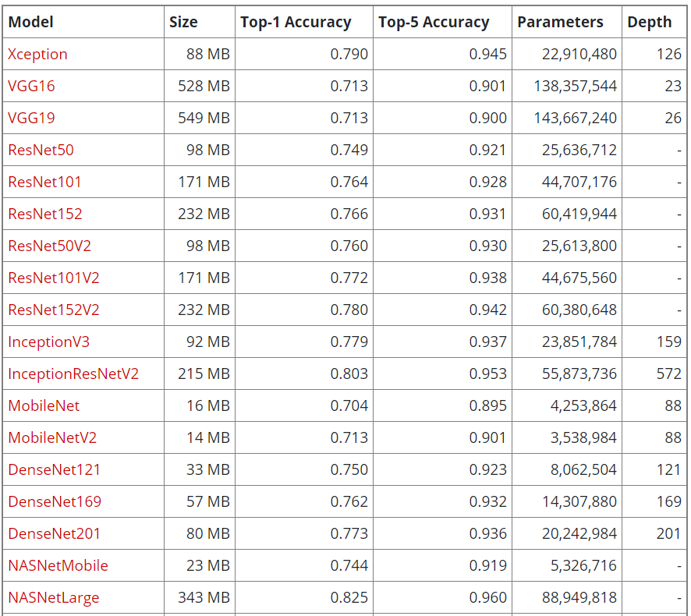This screenshot has height=616, width=691.
Task: Open the MobileNet link
Action: [44, 405]
